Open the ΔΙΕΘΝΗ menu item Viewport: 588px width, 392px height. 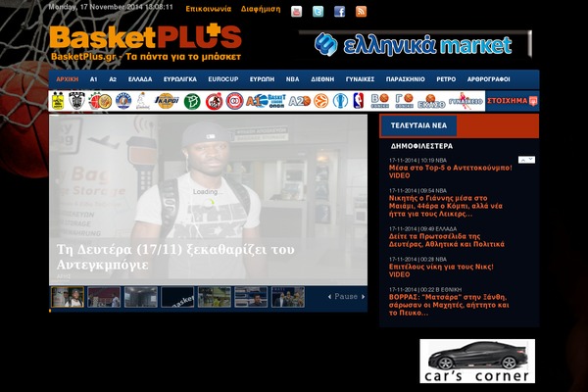click(322, 79)
